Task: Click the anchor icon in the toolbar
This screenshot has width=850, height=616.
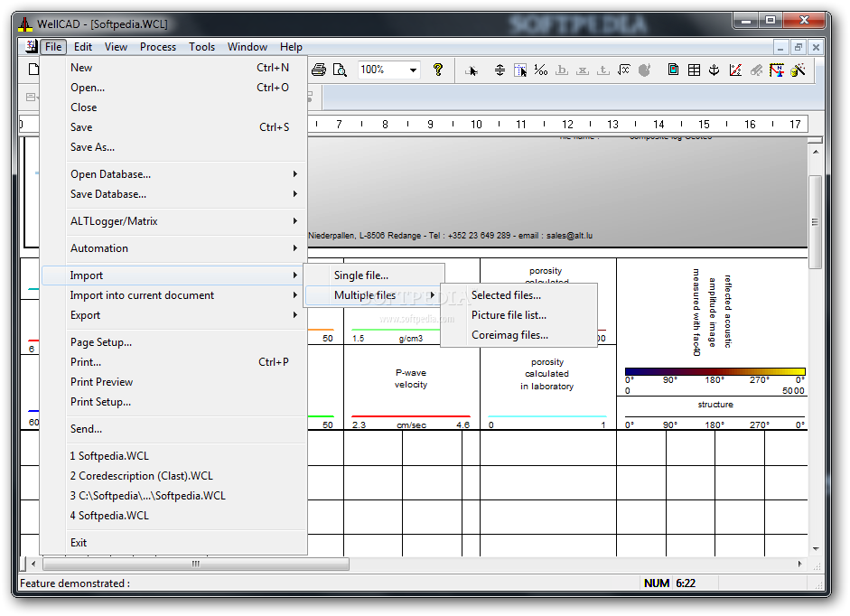Action: point(715,70)
